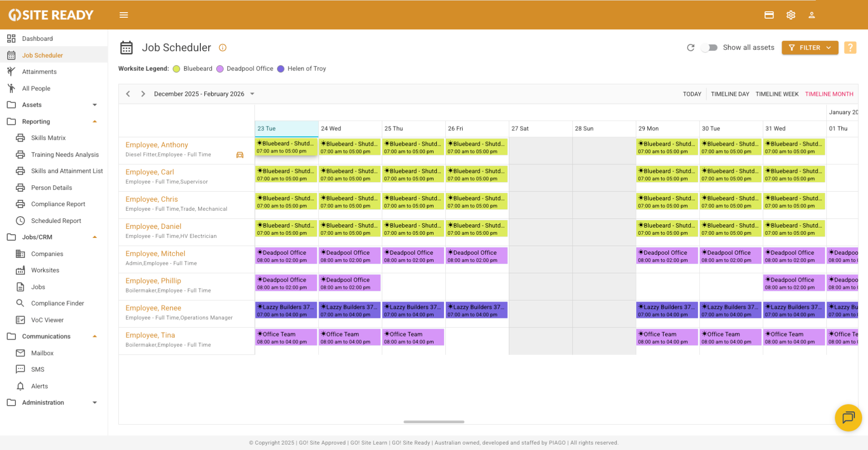This screenshot has height=450, width=868.
Task: Expand the Assets sidebar section
Action: [x=95, y=105]
